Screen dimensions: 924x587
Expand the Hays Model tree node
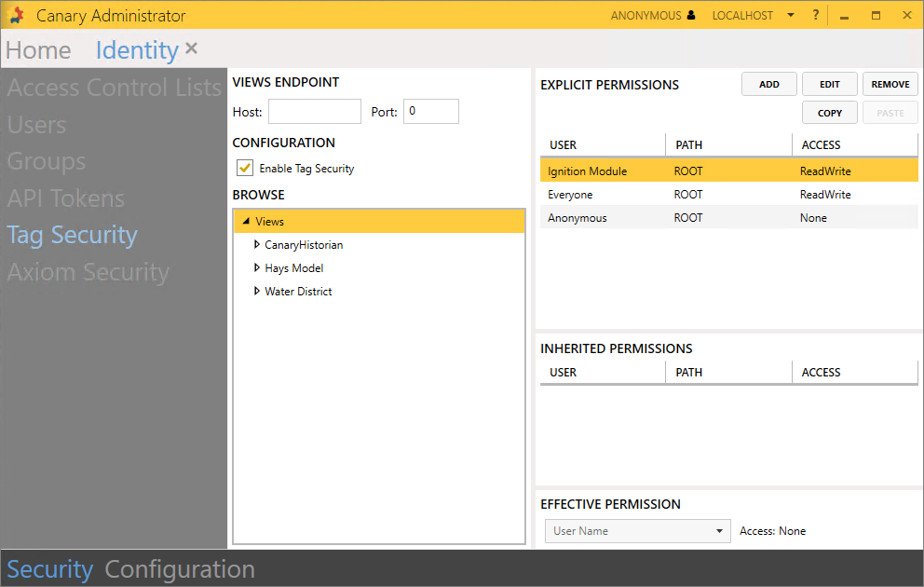257,268
